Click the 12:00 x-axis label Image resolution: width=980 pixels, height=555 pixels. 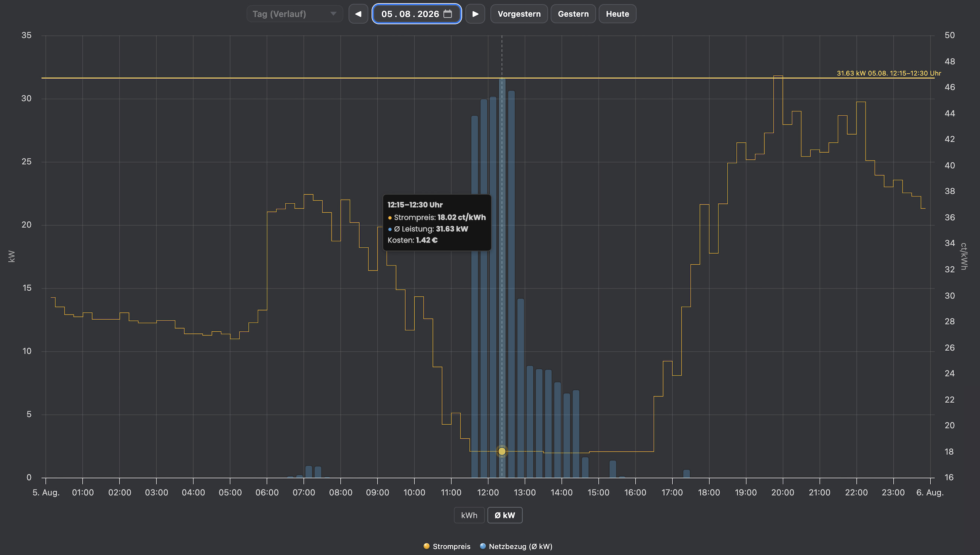coord(487,492)
